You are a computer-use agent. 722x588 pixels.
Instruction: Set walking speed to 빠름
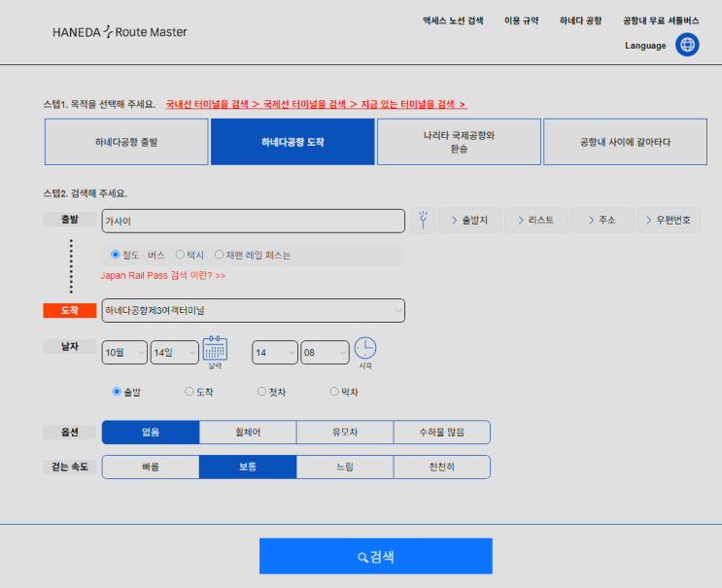[x=151, y=467]
